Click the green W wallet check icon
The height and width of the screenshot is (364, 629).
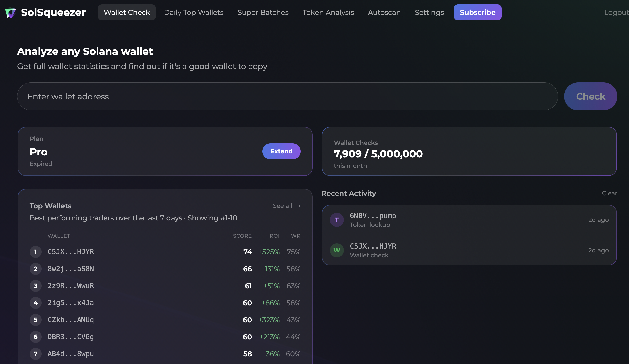[x=337, y=250]
